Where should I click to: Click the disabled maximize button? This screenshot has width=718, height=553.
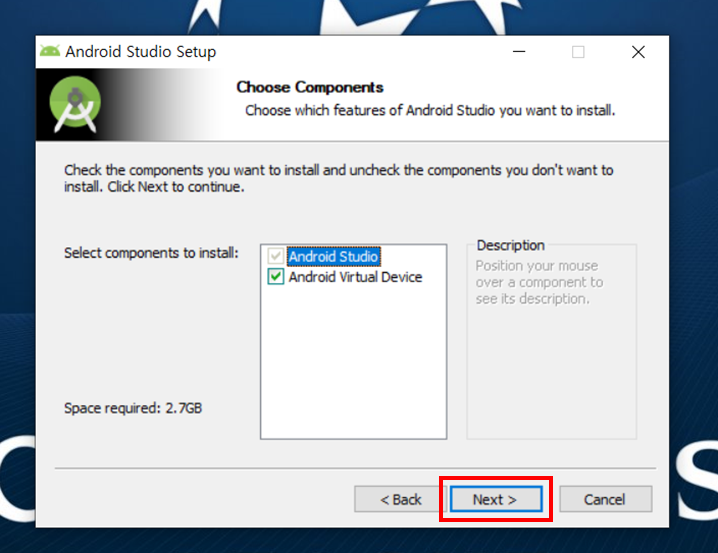point(578,52)
